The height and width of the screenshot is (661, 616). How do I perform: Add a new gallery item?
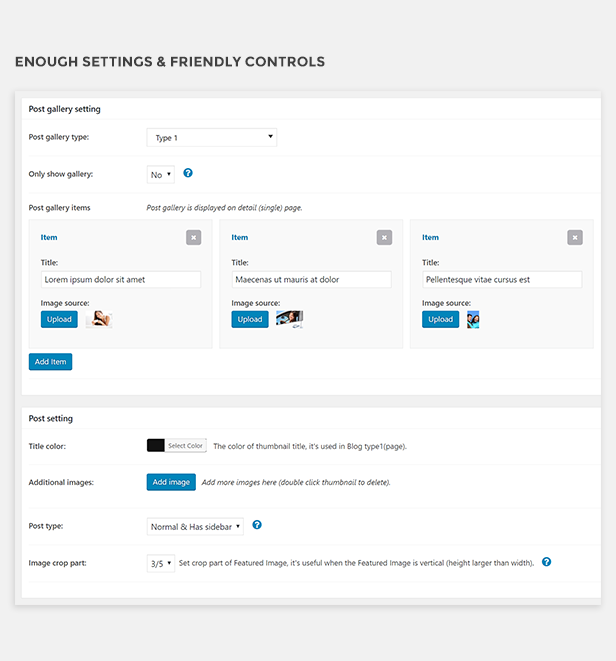[x=50, y=362]
